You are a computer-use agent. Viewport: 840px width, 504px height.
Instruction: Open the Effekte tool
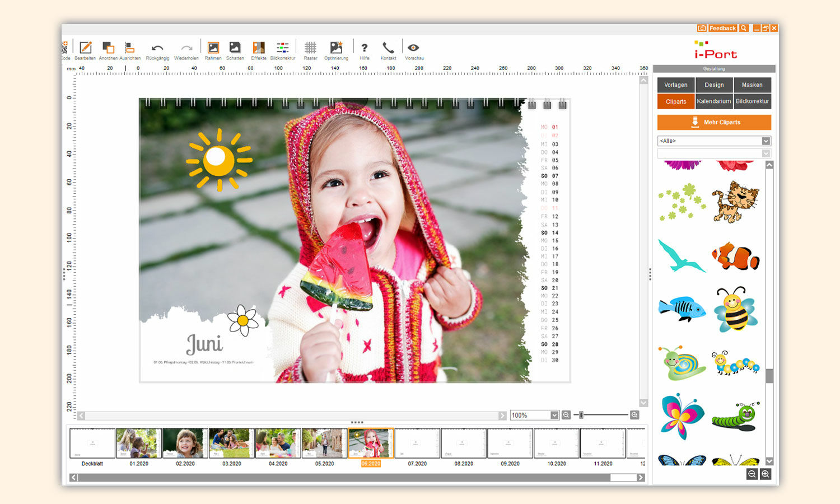(259, 49)
